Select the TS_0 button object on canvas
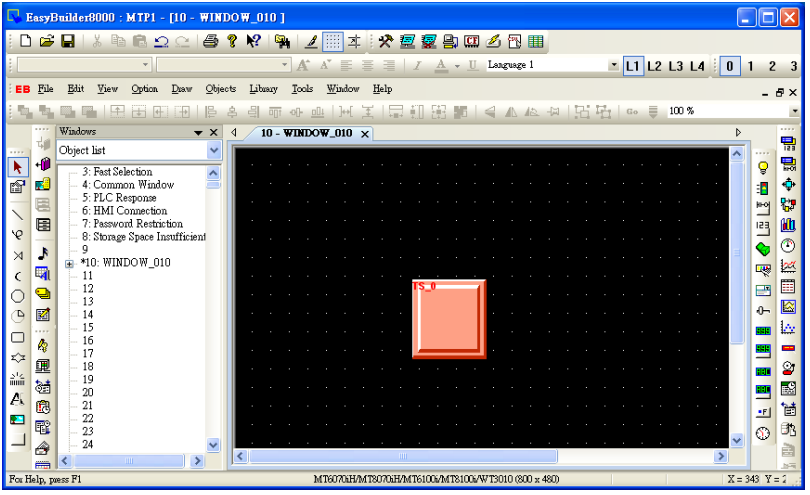 [x=449, y=319]
